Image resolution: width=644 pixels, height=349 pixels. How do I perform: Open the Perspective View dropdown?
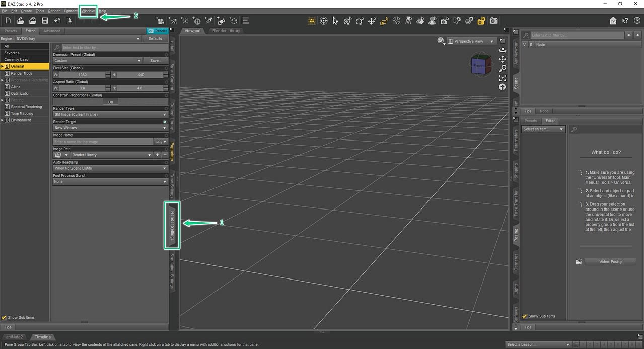click(x=471, y=41)
